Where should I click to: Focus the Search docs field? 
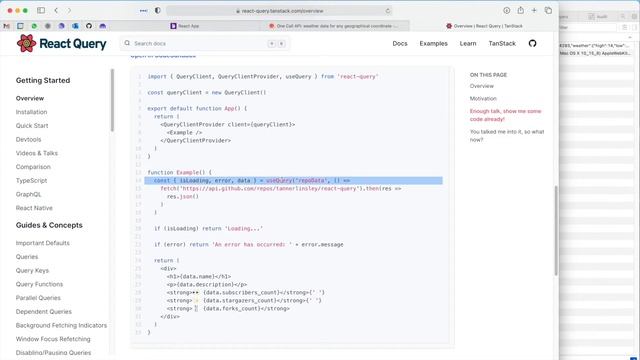point(205,43)
